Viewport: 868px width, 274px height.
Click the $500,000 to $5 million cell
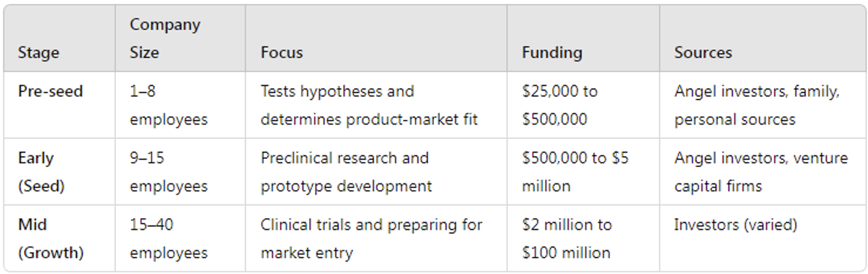coord(575,172)
